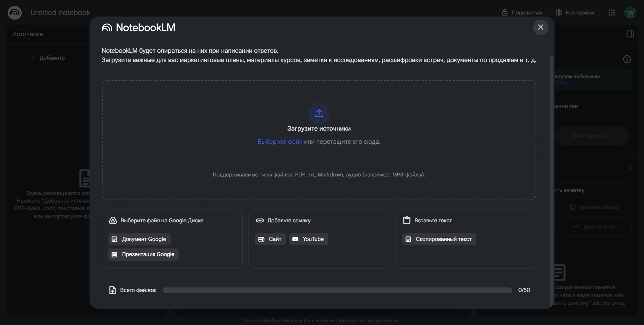The height and width of the screenshot is (325, 644).
Task: Click 'Хронология' button in background
Action: (x=595, y=227)
